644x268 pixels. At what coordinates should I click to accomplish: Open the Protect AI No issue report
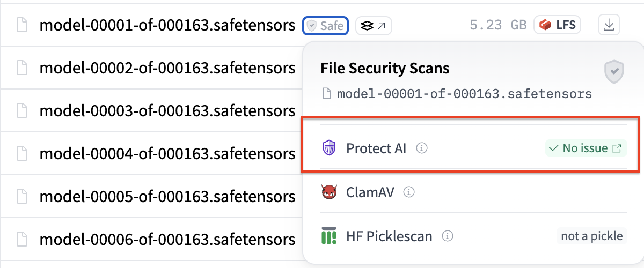[x=586, y=148]
